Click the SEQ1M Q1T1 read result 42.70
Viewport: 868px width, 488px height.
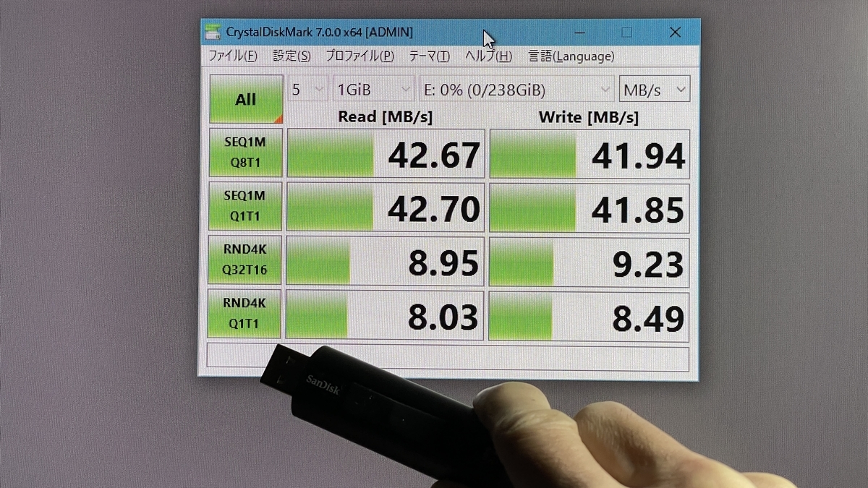click(386, 207)
